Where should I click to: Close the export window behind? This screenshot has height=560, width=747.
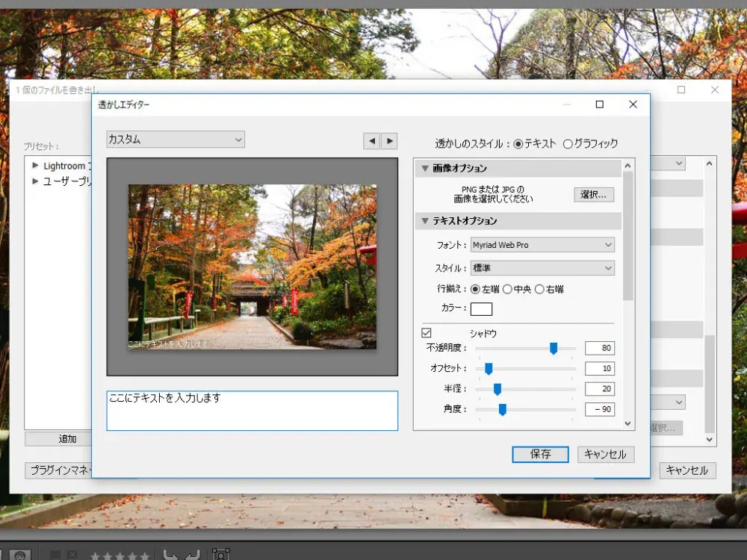click(715, 90)
